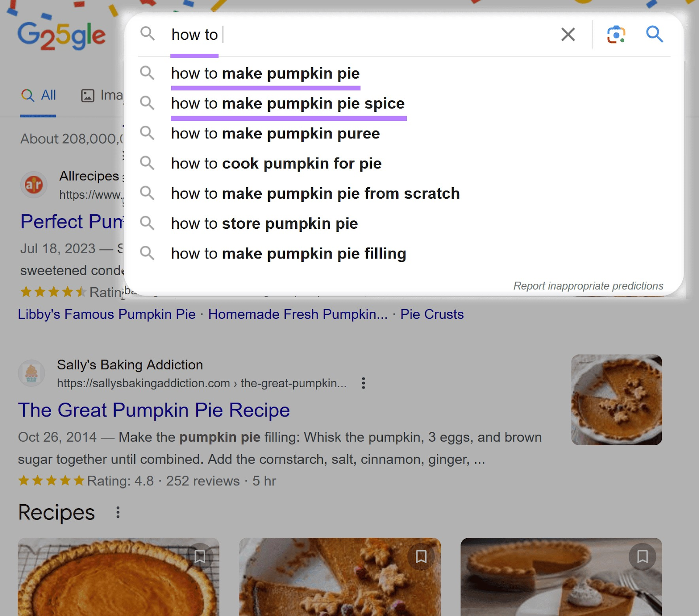Click the magnifier beside 'how to store pumpkin pie'
This screenshot has height=616, width=699.
[x=148, y=224]
